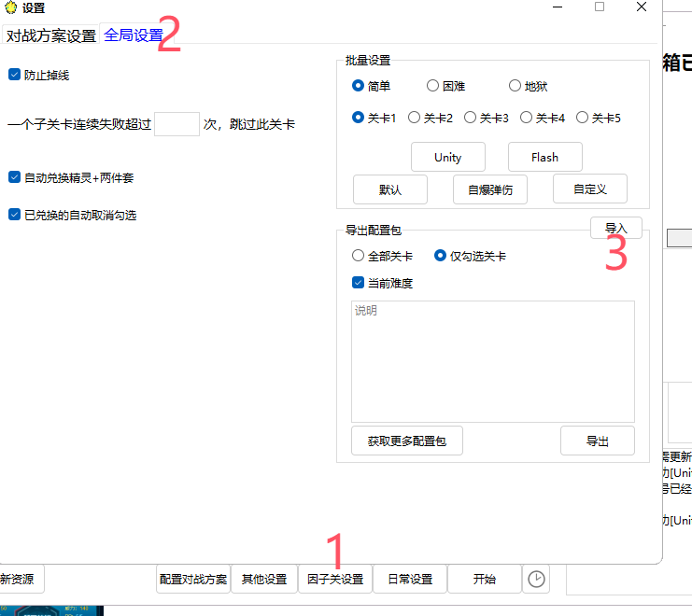692x616 pixels.
Task: Open 配置对战方案 in main window
Action: click(x=193, y=579)
